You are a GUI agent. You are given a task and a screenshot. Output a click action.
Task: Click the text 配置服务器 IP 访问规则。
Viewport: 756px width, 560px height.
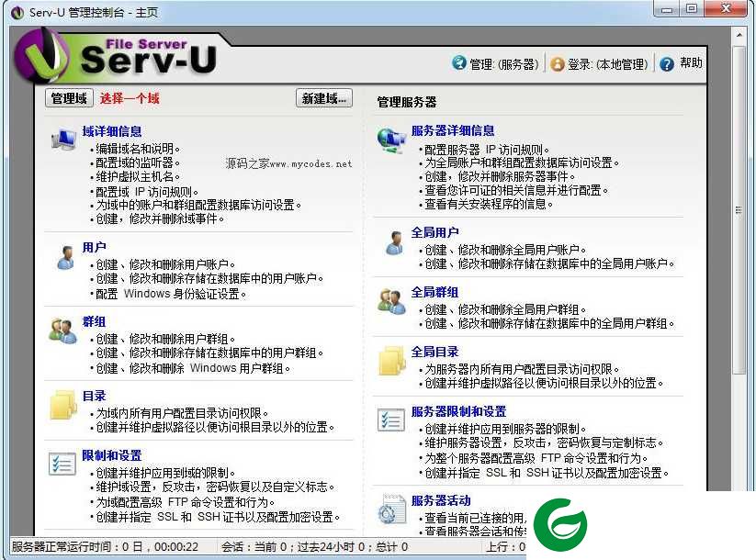click(x=487, y=150)
